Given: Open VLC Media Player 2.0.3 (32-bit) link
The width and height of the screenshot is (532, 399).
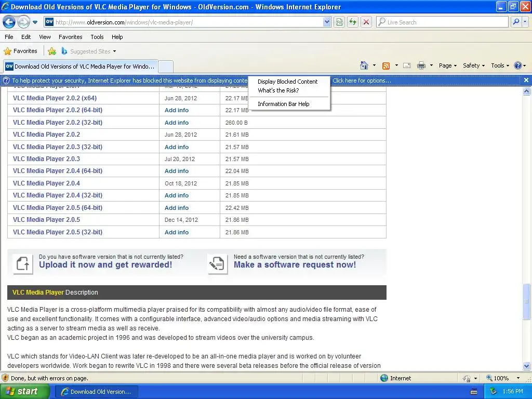Looking at the screenshot, I should pos(58,147).
